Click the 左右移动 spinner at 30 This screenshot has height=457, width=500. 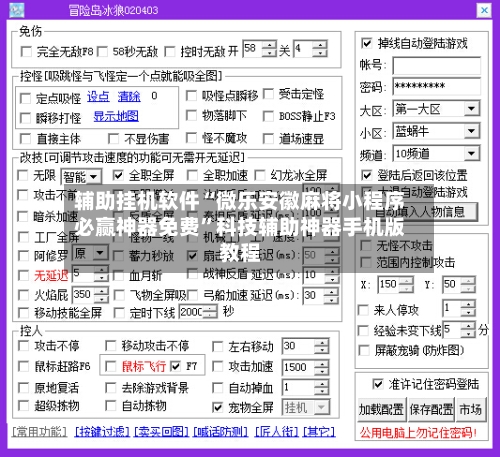coord(305,346)
